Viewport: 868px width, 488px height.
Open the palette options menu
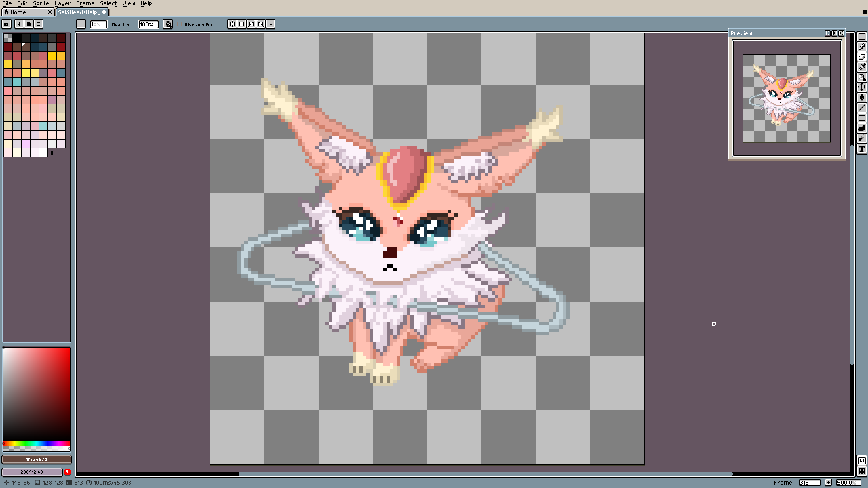(x=38, y=24)
